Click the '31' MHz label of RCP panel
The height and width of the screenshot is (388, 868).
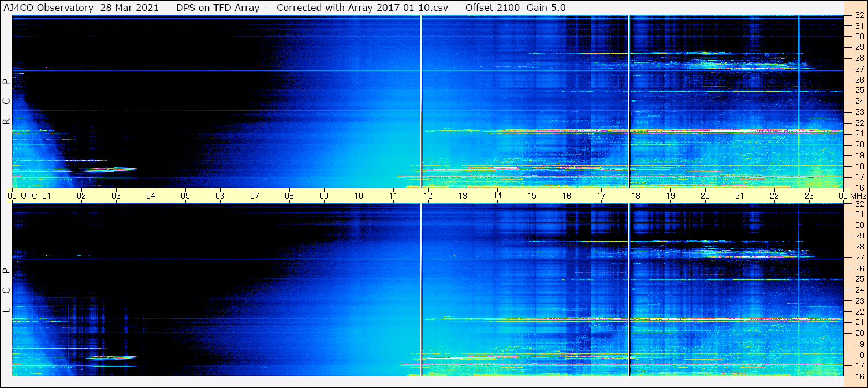pos(859,26)
